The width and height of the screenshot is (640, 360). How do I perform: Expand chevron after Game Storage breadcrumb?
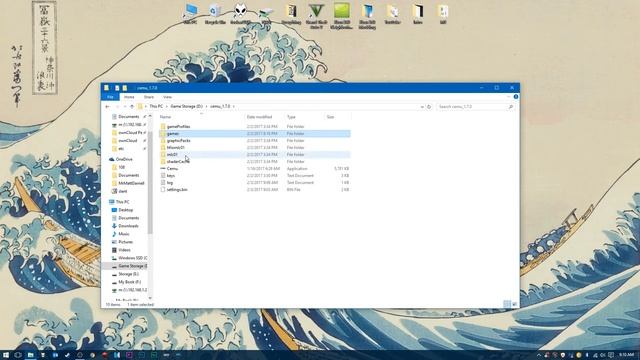tap(207, 107)
